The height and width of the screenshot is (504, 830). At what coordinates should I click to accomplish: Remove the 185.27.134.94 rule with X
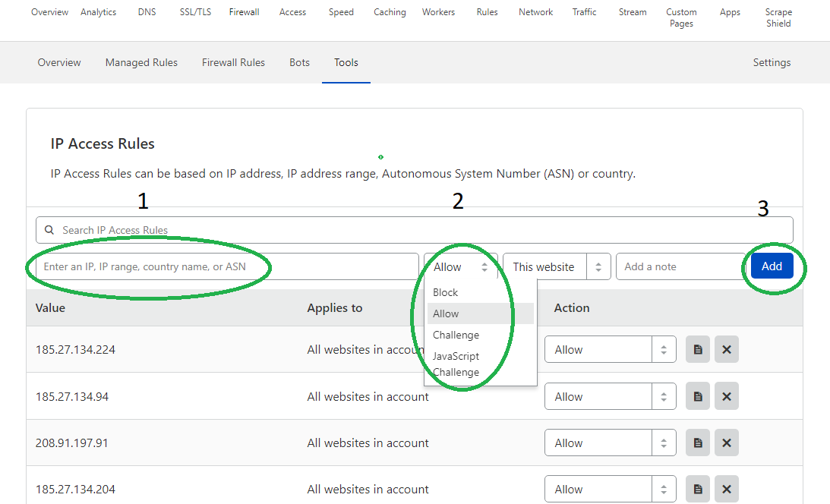click(x=726, y=397)
